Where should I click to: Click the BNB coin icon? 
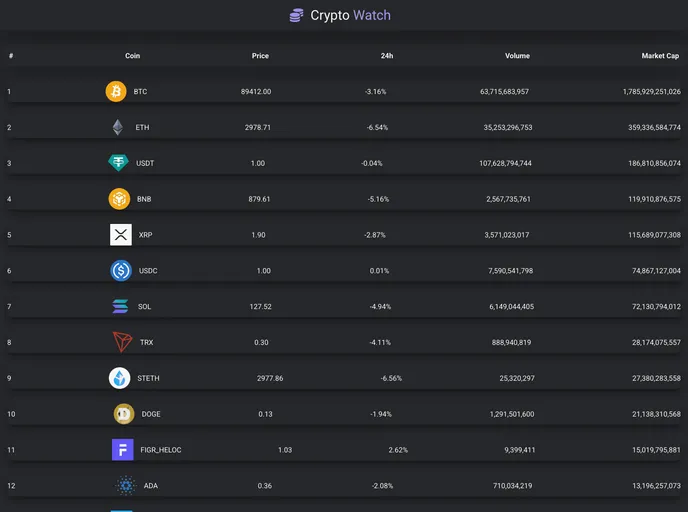(x=119, y=199)
